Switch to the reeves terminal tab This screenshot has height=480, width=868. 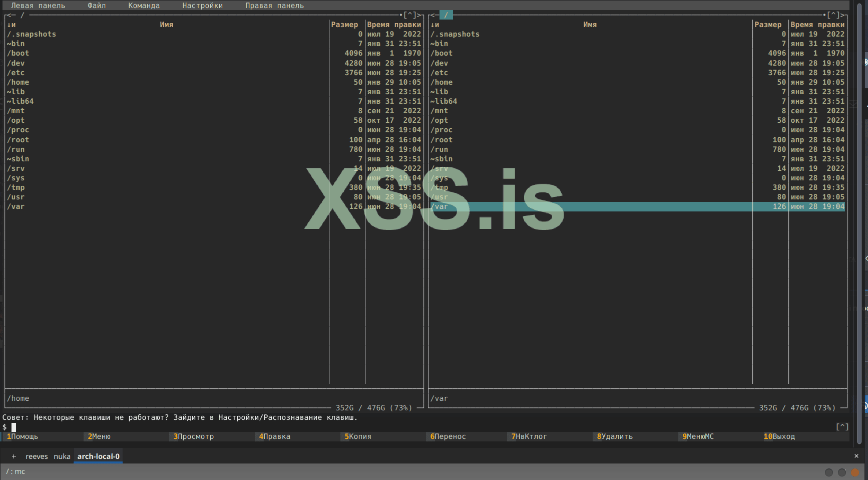pos(37,456)
